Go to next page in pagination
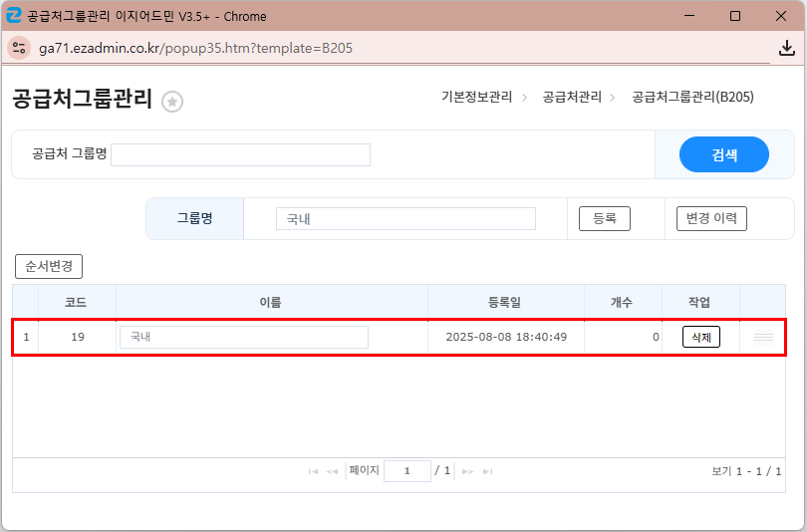 [x=467, y=471]
